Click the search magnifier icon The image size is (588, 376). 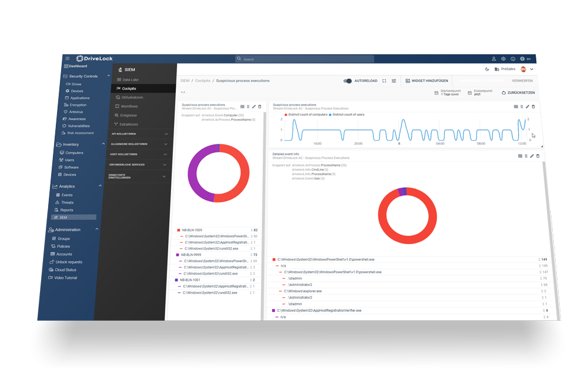[239, 58]
